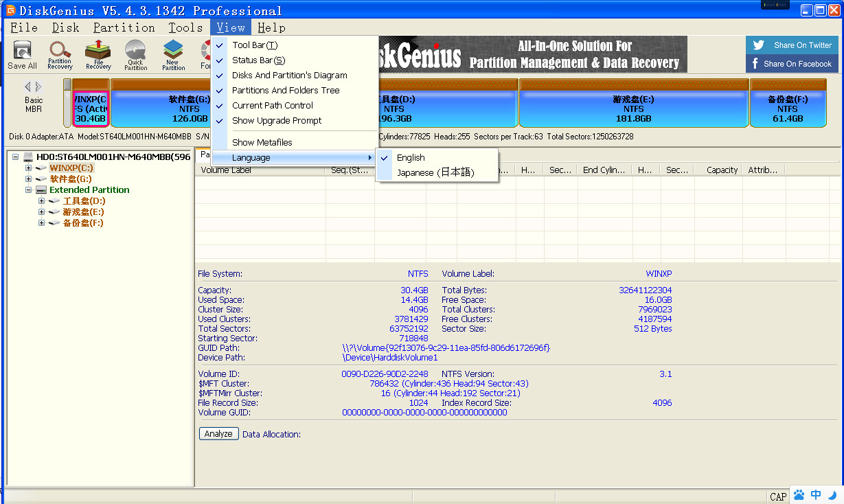The height and width of the screenshot is (504, 844).
Task: Create a New Partition via toolbar
Action: point(173,54)
